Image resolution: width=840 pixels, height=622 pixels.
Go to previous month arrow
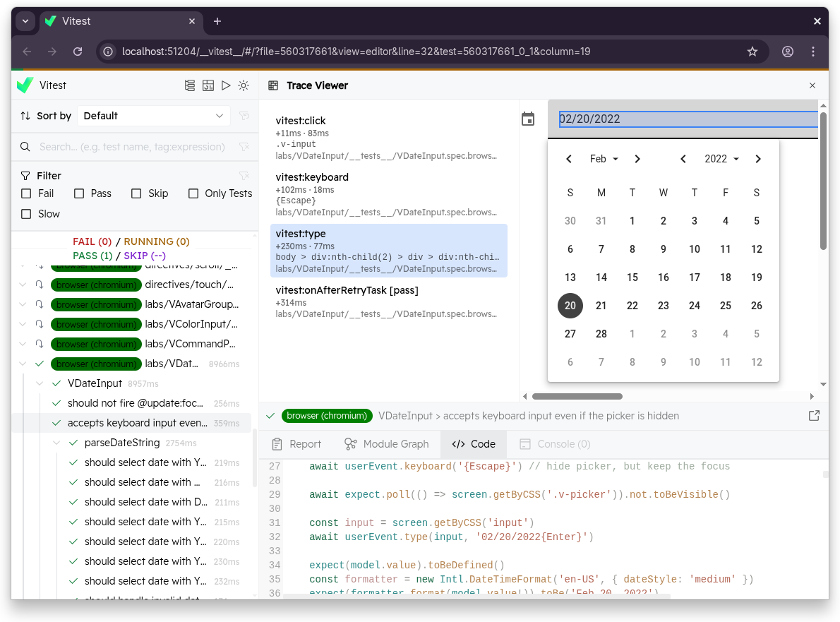(x=569, y=159)
